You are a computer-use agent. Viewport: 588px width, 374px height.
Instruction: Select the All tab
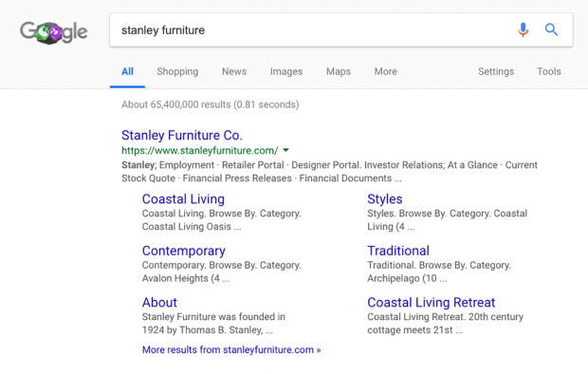[127, 71]
